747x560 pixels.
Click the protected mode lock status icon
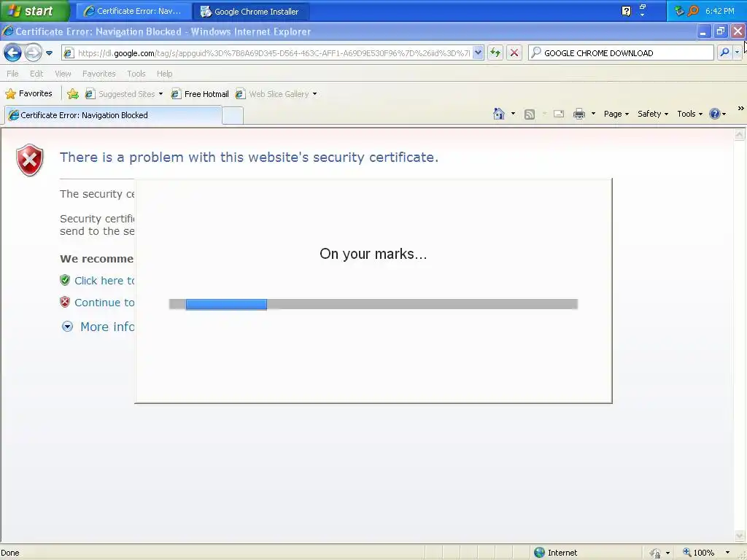[x=656, y=553]
